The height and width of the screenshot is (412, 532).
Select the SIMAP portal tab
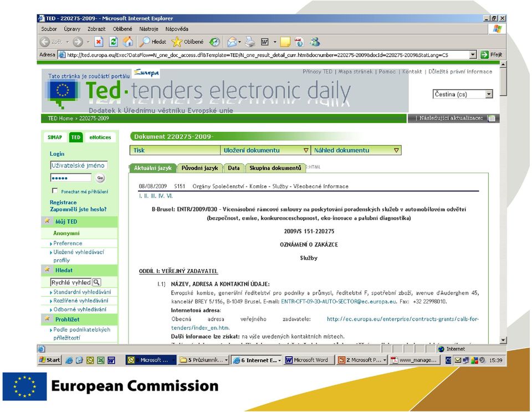(55, 137)
